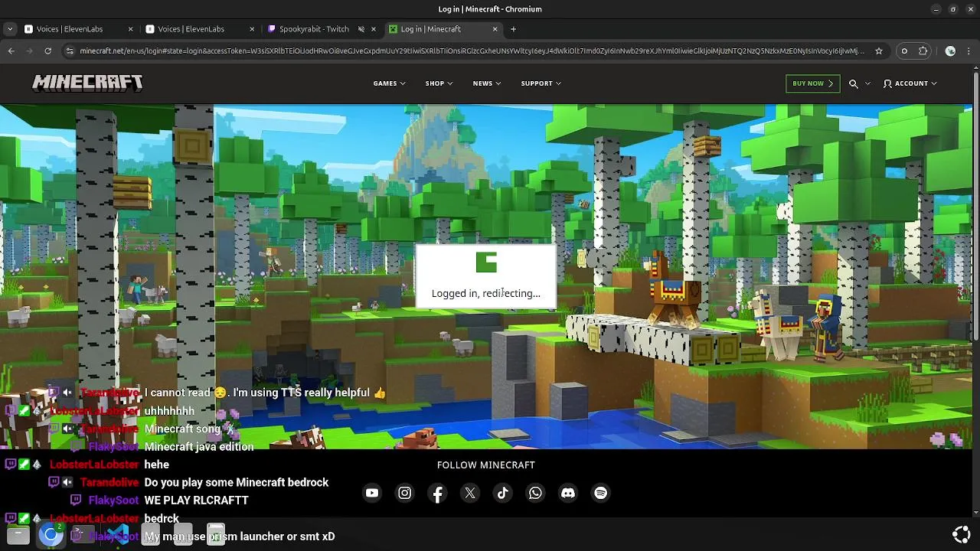Expand the Support menu
This screenshot has height=551, width=980.
[x=541, y=83]
